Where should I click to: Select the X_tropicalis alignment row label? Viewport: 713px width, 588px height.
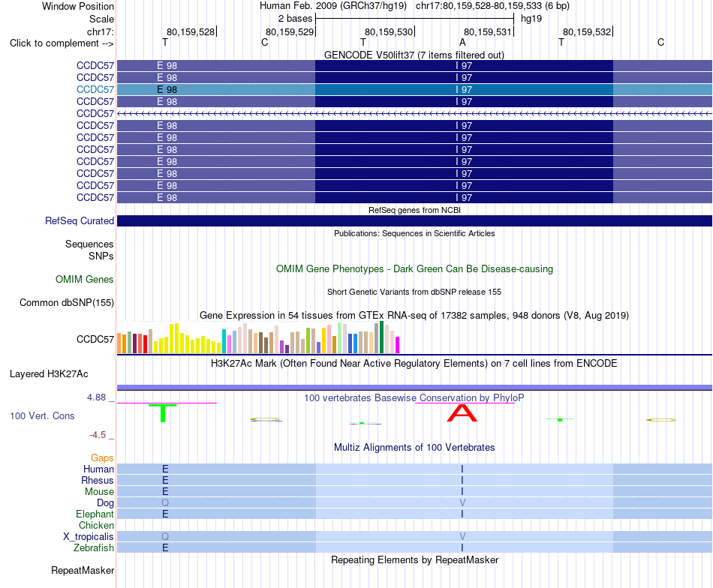tap(89, 537)
